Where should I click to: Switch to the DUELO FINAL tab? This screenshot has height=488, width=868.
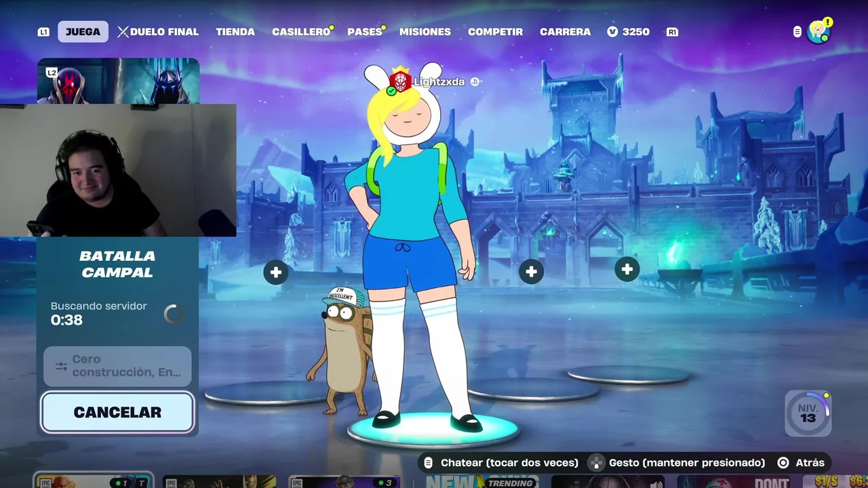(158, 32)
